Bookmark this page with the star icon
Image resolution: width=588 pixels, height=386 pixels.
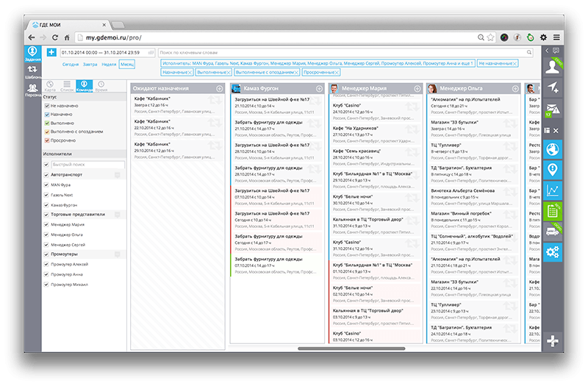click(x=490, y=37)
